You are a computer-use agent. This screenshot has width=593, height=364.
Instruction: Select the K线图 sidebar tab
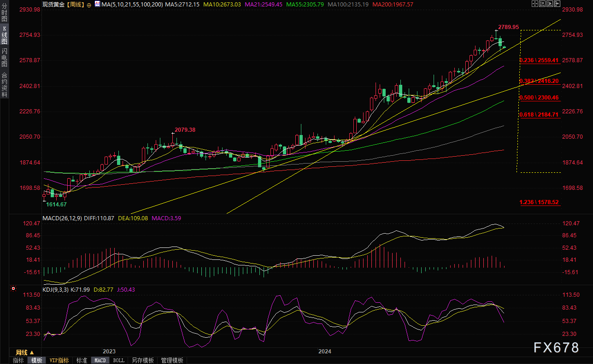(x=4, y=35)
